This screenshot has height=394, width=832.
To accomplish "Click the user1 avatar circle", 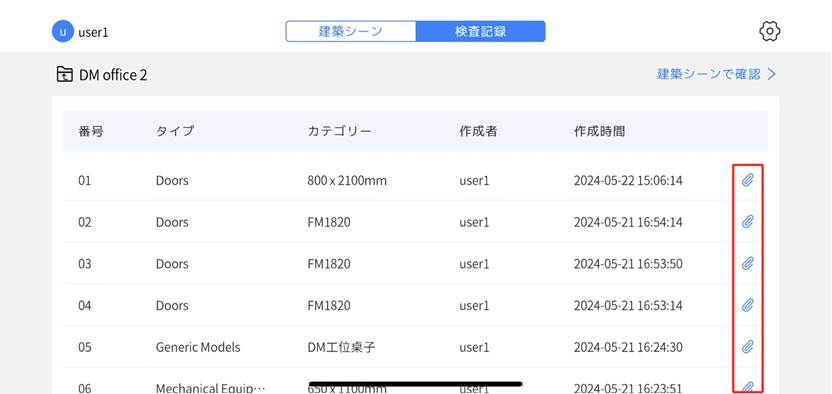I will point(63,31).
